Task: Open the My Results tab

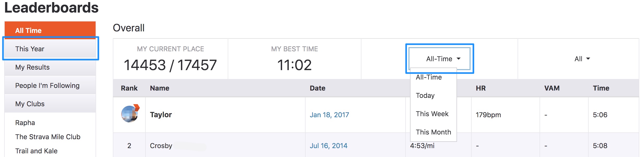Action: 50,67
